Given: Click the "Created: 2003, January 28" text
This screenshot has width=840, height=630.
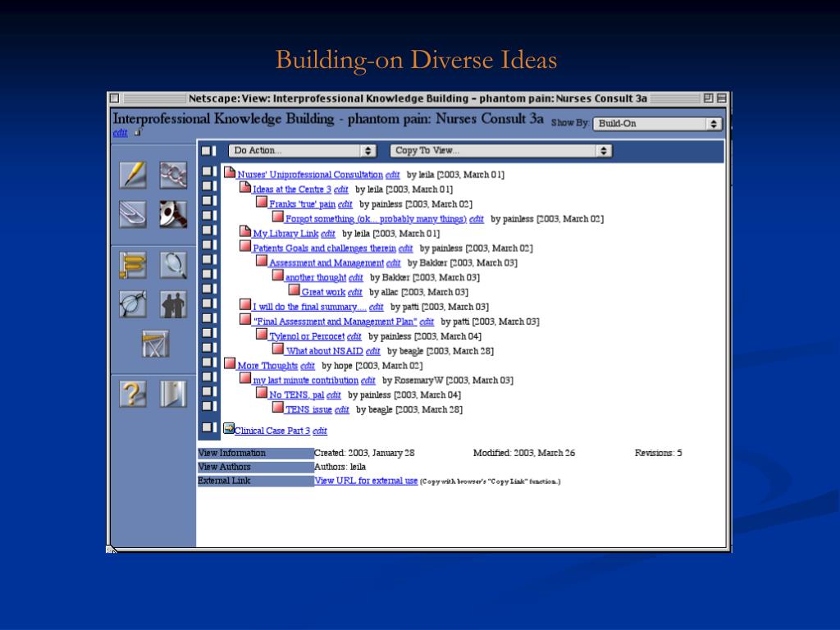Looking at the screenshot, I should [x=364, y=453].
